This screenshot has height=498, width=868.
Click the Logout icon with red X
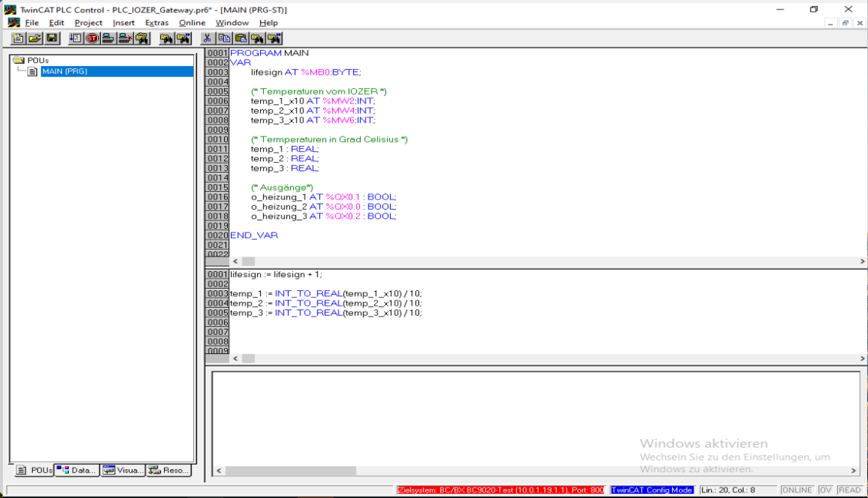[x=125, y=38]
